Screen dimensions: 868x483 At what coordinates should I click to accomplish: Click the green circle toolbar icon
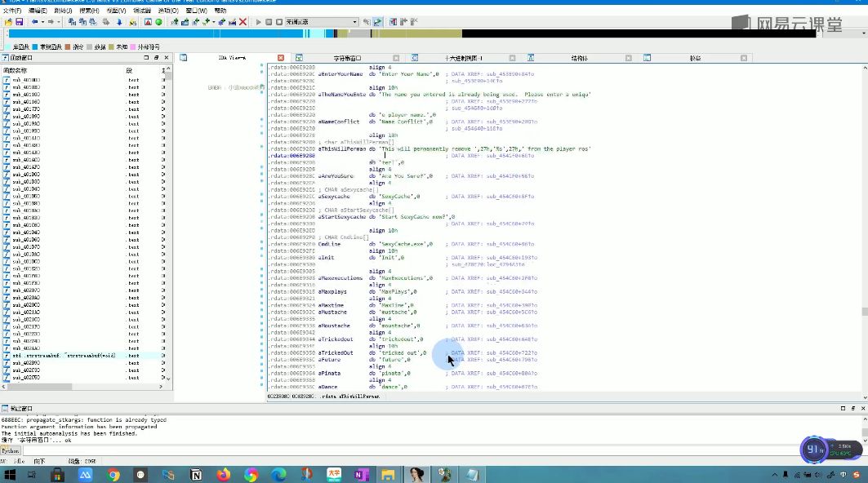pos(160,22)
